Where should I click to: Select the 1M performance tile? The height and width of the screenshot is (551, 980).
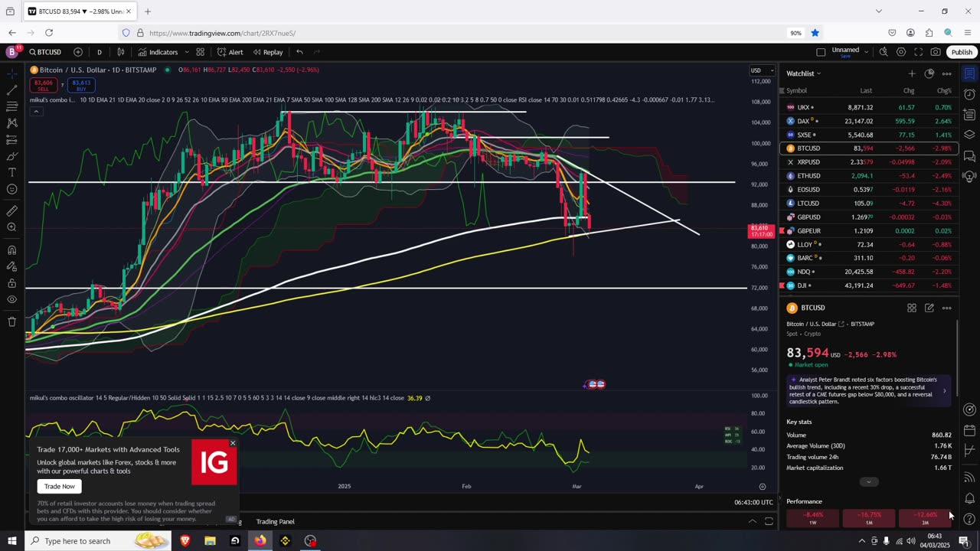click(869, 518)
